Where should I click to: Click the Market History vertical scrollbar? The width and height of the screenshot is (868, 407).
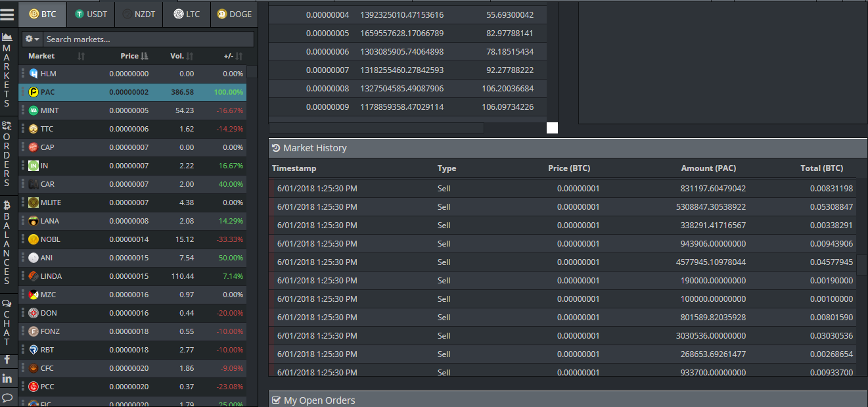[862, 265]
